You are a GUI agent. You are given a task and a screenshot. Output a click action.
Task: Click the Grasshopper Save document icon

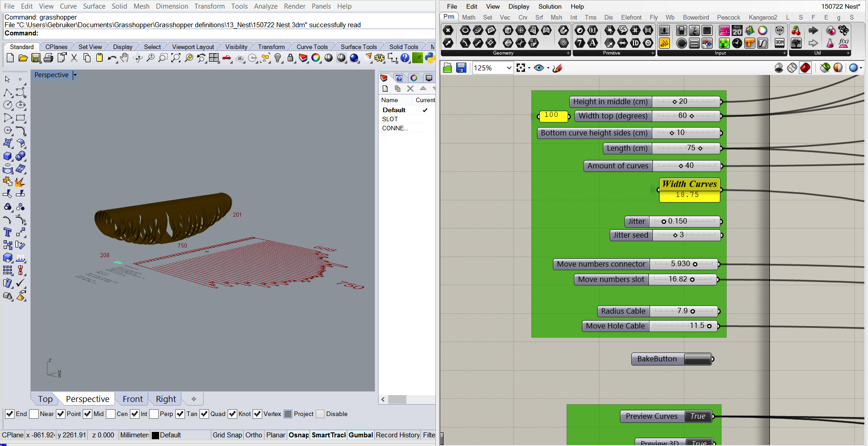[461, 68]
